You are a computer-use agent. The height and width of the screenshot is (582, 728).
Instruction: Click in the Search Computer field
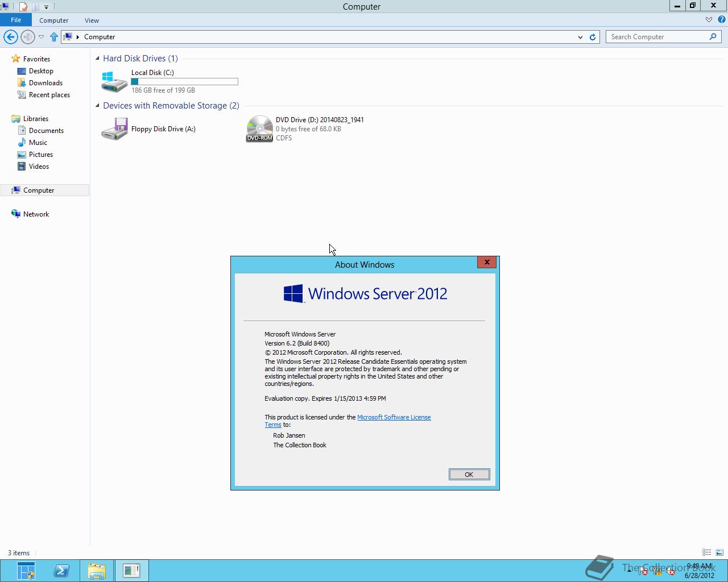click(x=658, y=37)
